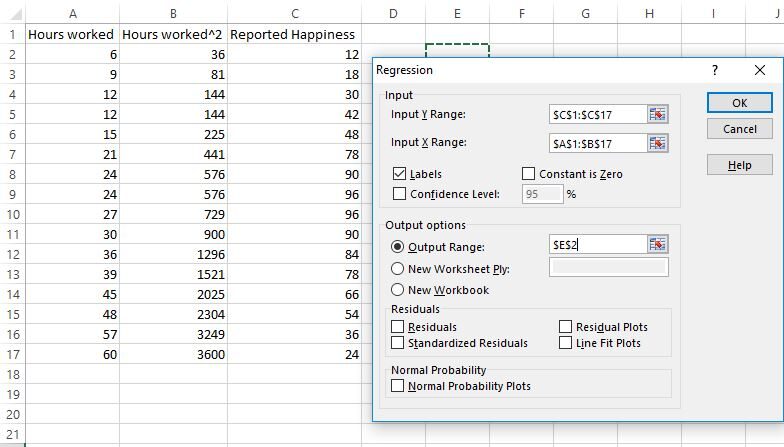
Task: Enable Residual Plots checkbox
Action: [565, 326]
